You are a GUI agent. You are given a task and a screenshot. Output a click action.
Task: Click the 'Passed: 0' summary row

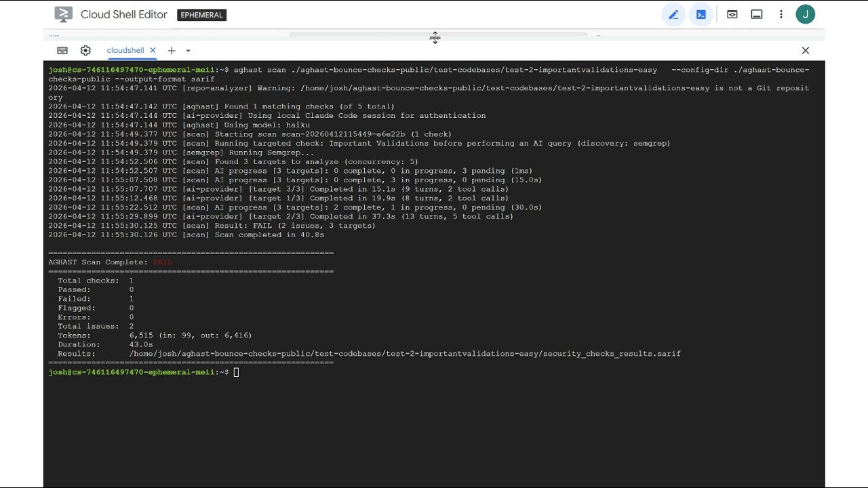tap(96, 289)
